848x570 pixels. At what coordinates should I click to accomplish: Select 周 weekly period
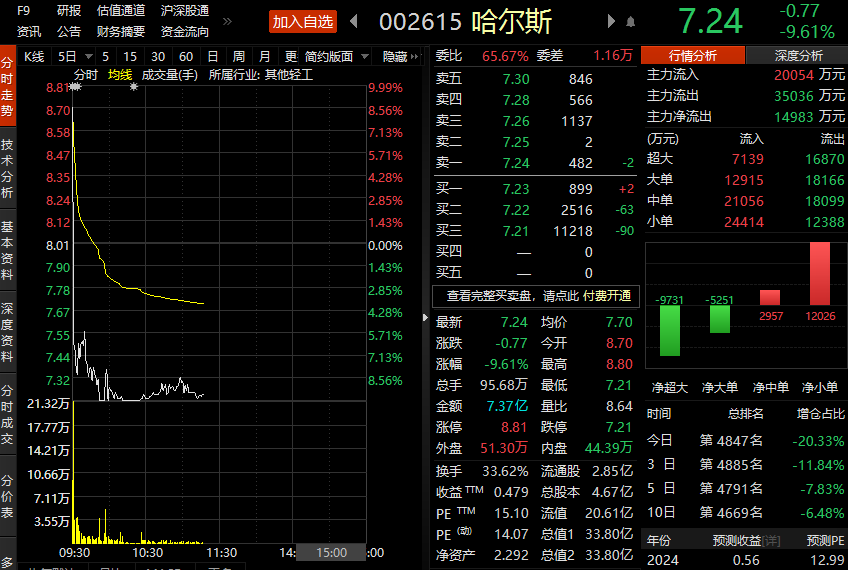(238, 56)
